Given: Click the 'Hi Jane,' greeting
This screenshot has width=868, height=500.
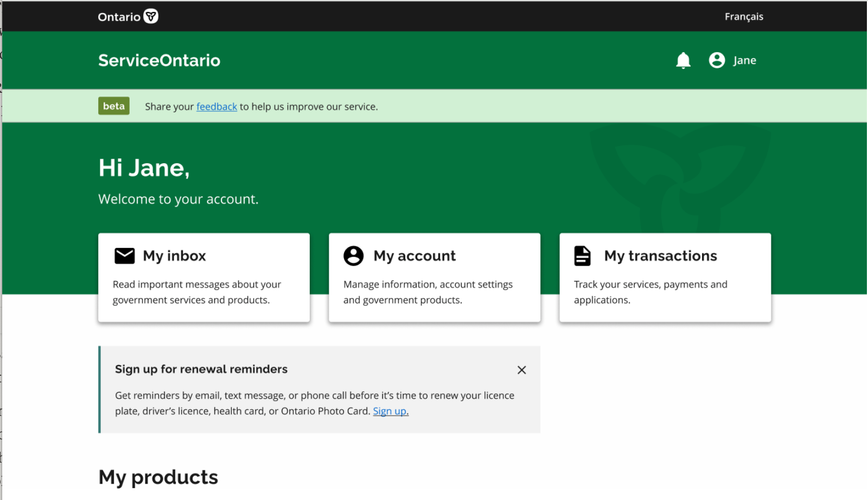Looking at the screenshot, I should pos(144,168).
